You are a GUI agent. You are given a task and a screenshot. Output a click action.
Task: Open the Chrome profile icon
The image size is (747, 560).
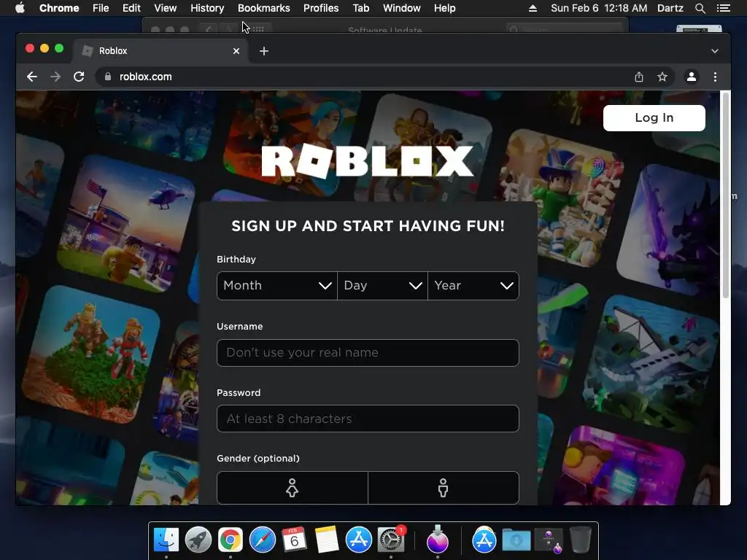[x=692, y=77]
